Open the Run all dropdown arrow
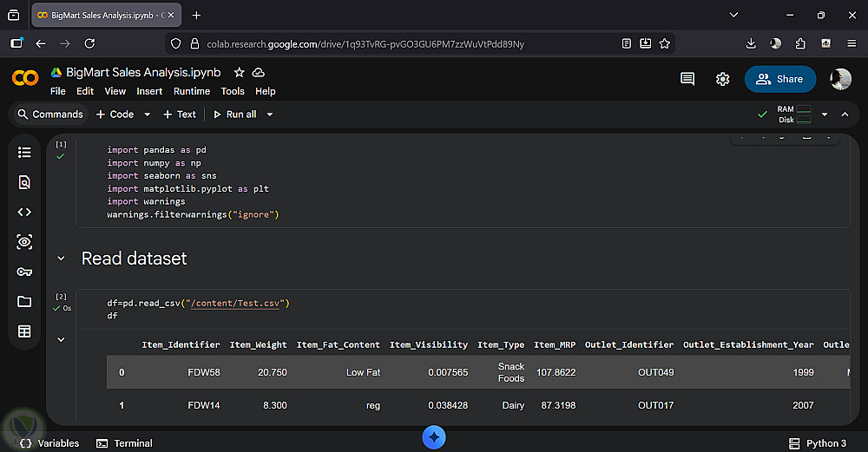The image size is (868, 452). point(270,115)
